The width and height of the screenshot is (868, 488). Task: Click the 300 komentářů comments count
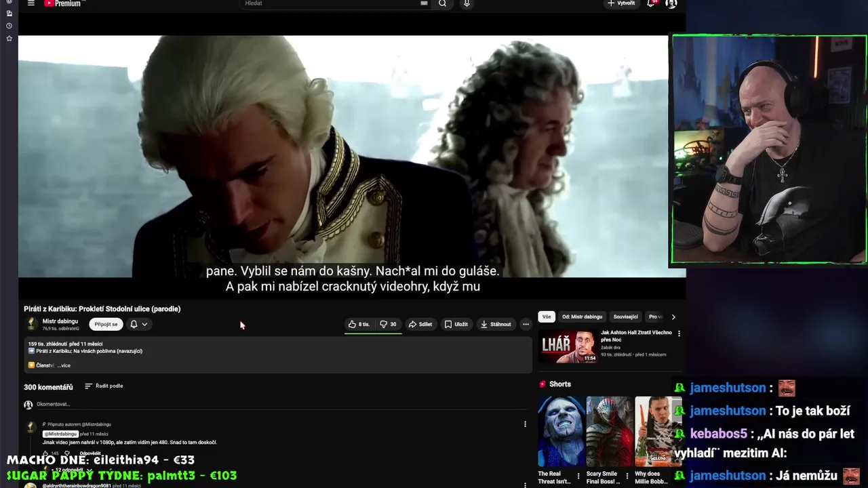tap(48, 387)
